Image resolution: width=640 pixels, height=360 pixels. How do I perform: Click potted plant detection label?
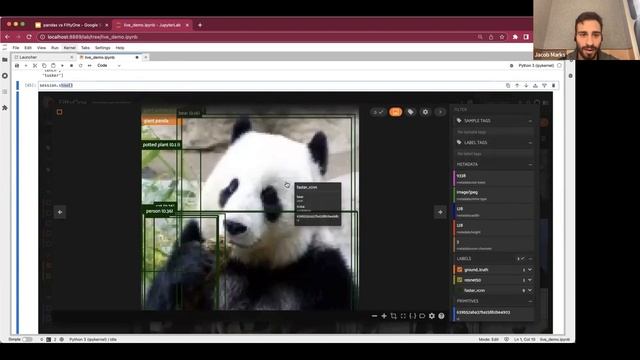(x=161, y=145)
